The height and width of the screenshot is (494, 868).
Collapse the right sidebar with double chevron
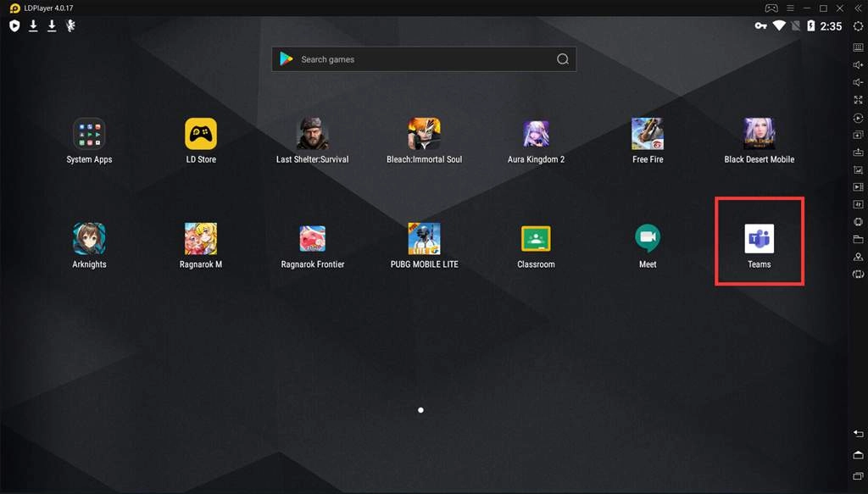coord(858,8)
